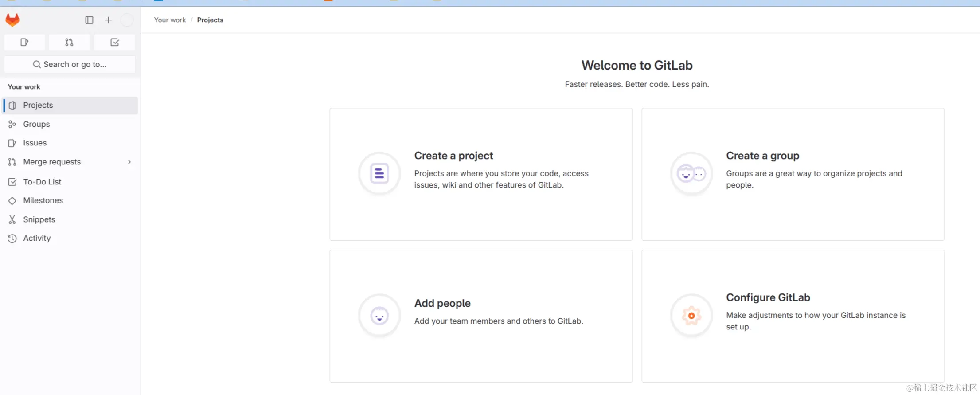Click the Create a project document icon
Viewport: 980px width, 395px height.
(x=379, y=173)
